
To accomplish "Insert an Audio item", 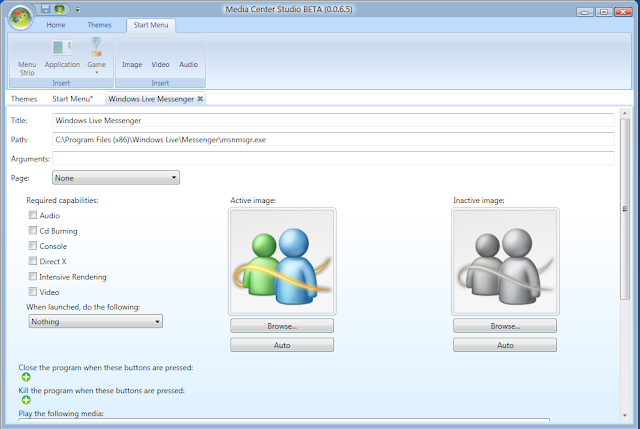I will tap(188, 64).
